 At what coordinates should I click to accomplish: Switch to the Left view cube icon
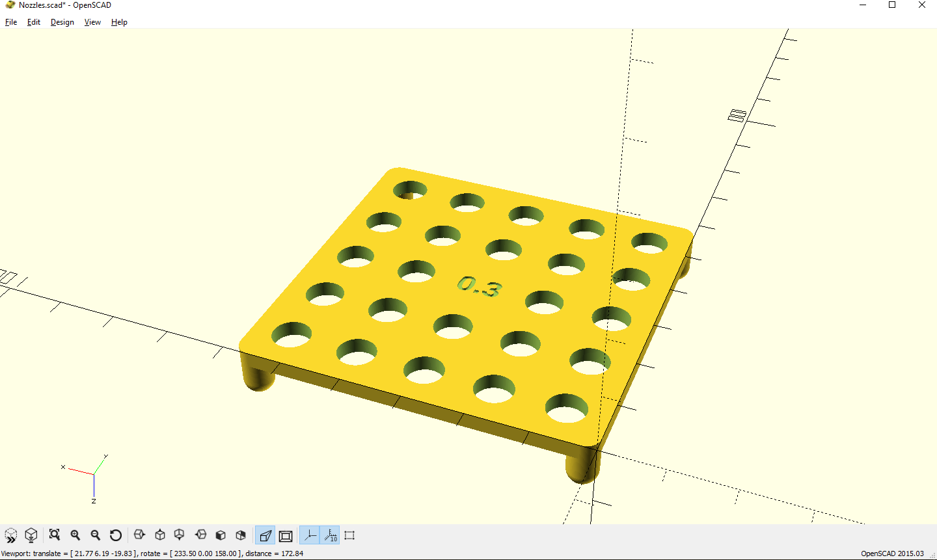[x=200, y=535]
